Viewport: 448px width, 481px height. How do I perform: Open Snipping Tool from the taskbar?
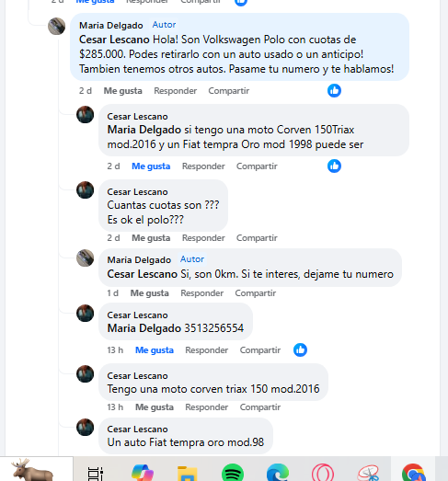[x=368, y=473]
